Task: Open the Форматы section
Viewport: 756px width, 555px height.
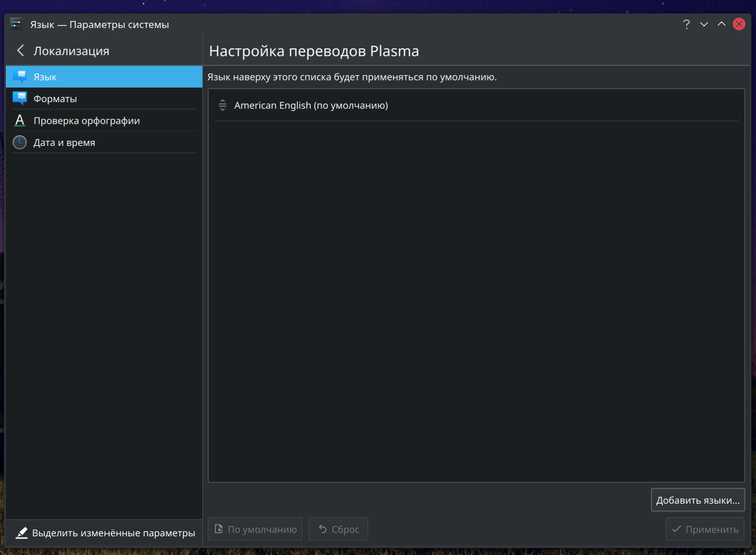Action: point(104,99)
